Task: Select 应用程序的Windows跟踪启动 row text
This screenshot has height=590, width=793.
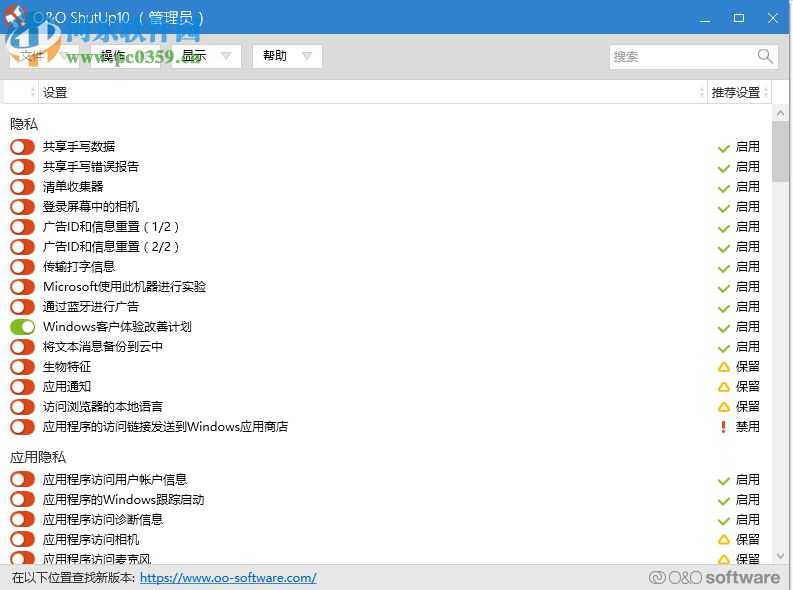Action: point(123,500)
